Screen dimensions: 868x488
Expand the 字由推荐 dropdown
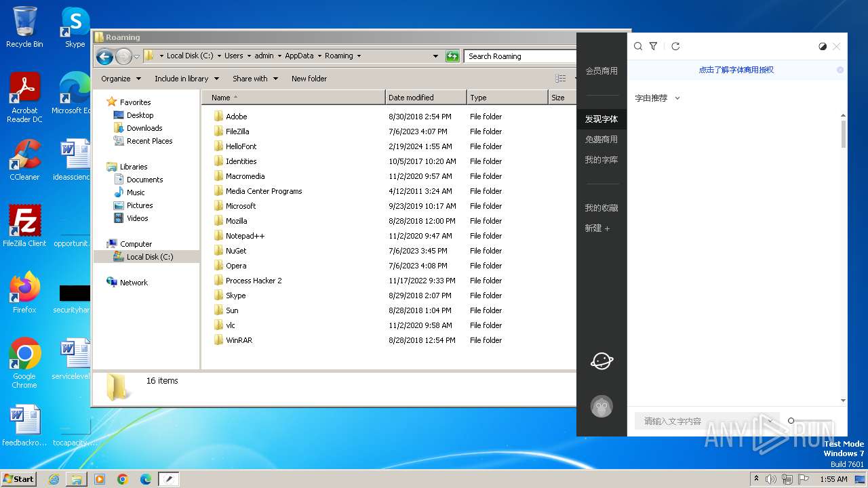pos(657,98)
